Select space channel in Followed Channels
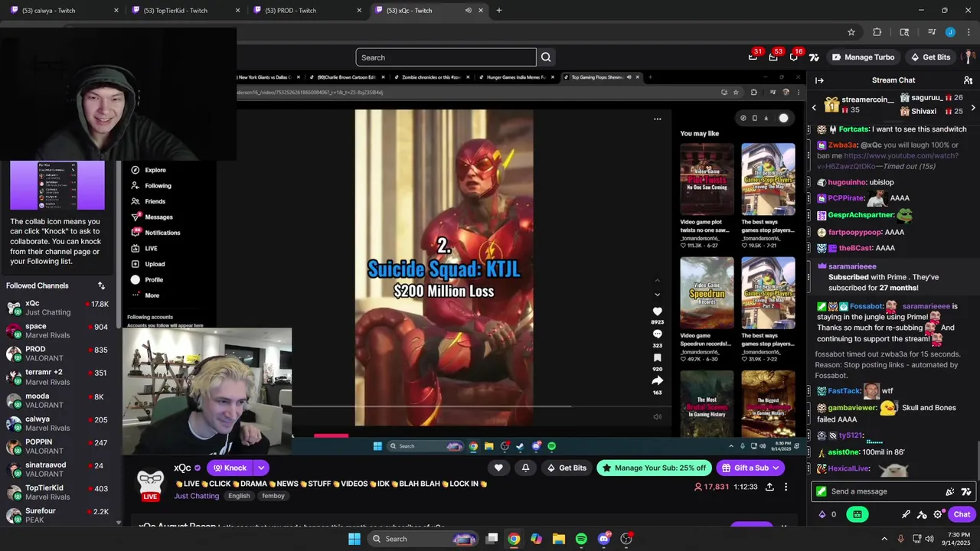Screen dimensions: 980x551 point(58,331)
